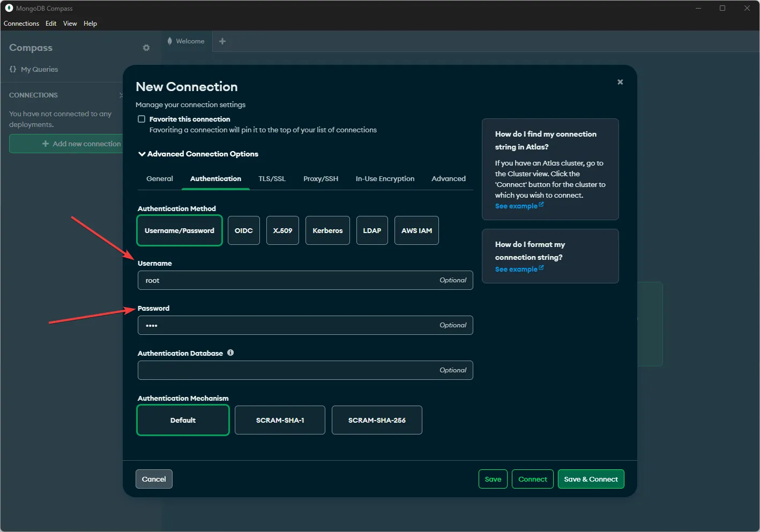Viewport: 760px width, 532px height.
Task: Click the plus icon to open a new tab
Action: pos(222,41)
